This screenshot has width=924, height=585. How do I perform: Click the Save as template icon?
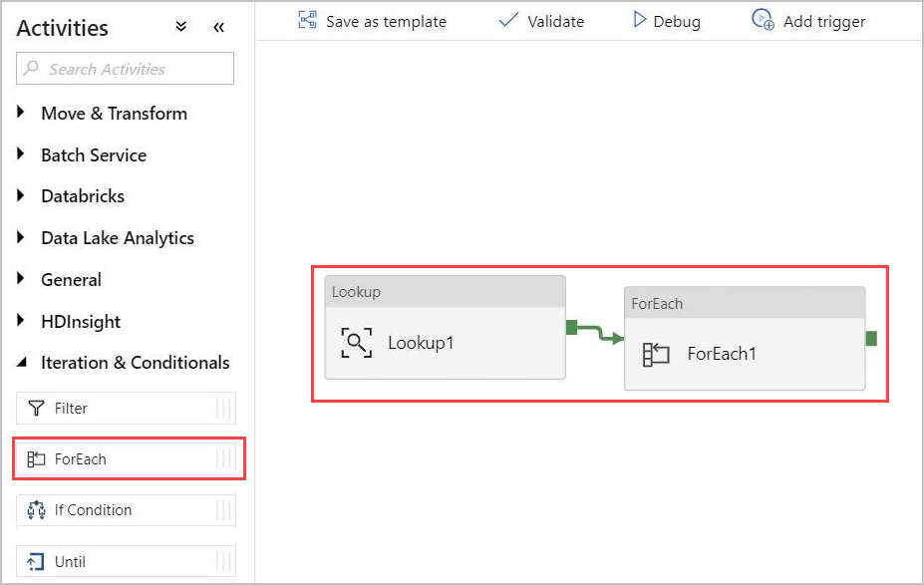pyautogui.click(x=307, y=20)
